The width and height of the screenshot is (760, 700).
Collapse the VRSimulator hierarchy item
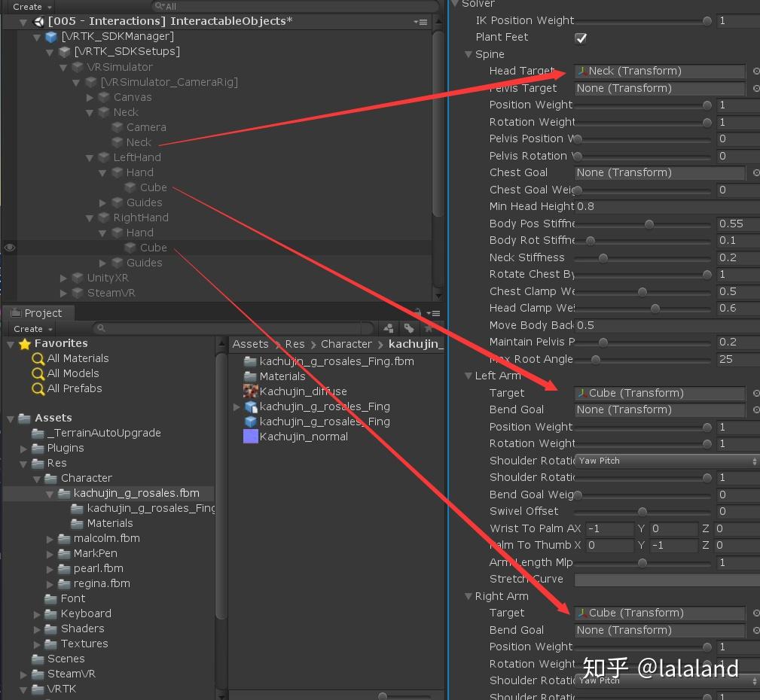(64, 67)
